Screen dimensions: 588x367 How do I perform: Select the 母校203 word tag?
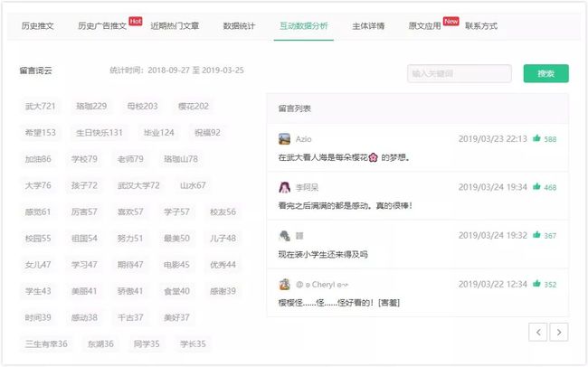(x=143, y=106)
